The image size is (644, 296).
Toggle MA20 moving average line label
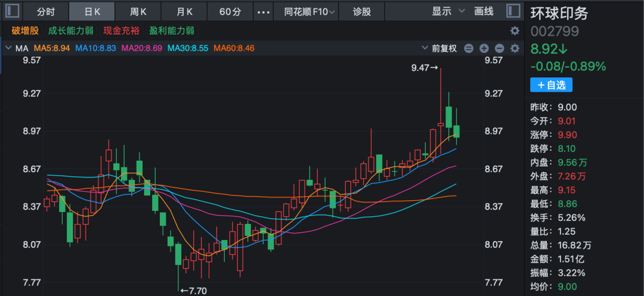[x=142, y=48]
